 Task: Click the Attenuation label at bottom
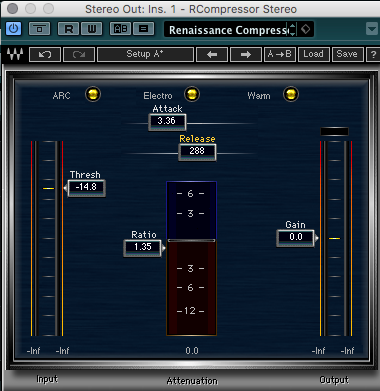192,381
